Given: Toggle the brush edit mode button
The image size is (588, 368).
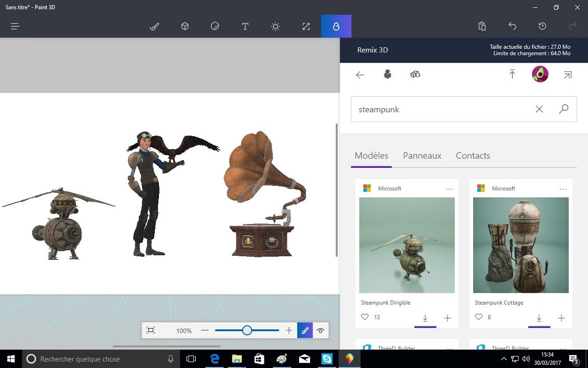Looking at the screenshot, I should point(305,331).
